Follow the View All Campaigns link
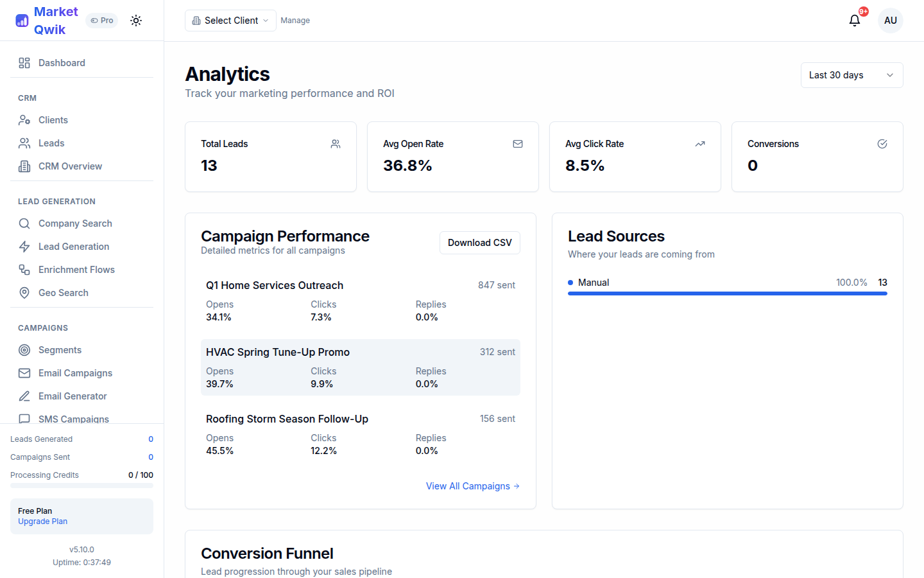 tap(472, 486)
